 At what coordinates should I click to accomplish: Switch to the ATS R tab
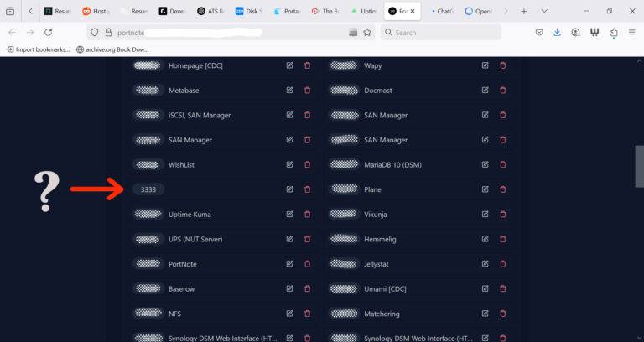click(x=211, y=11)
